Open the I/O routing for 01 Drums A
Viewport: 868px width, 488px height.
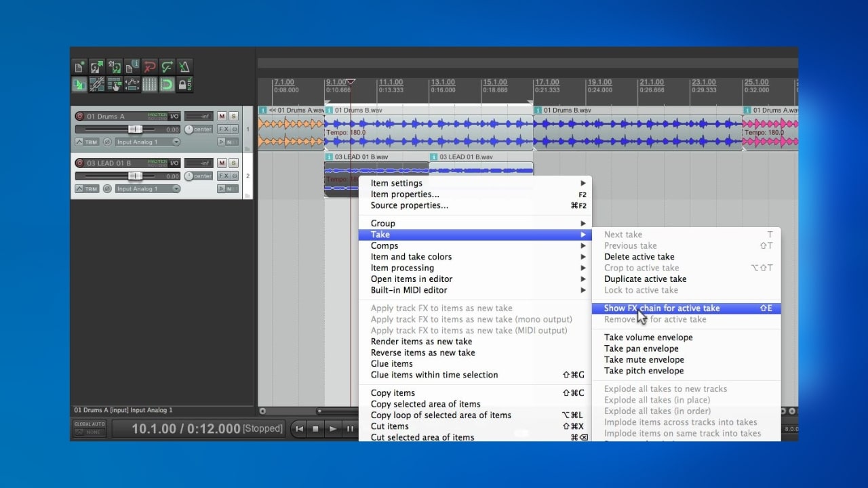[174, 117]
